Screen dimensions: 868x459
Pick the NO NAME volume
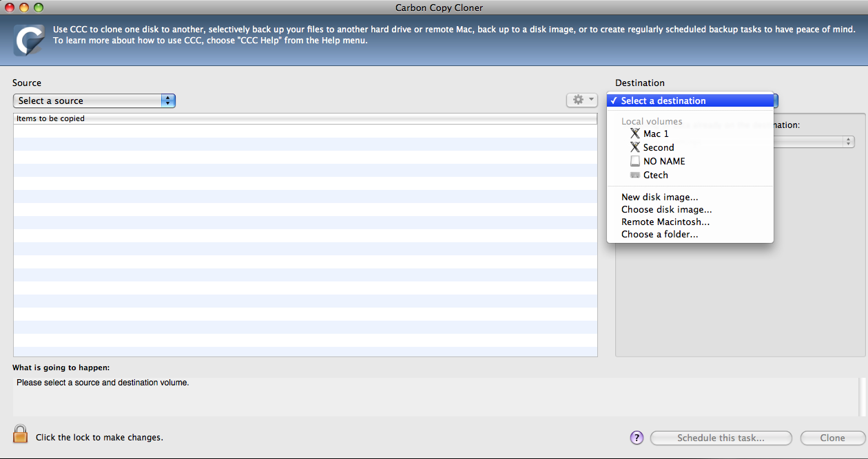pos(690,161)
